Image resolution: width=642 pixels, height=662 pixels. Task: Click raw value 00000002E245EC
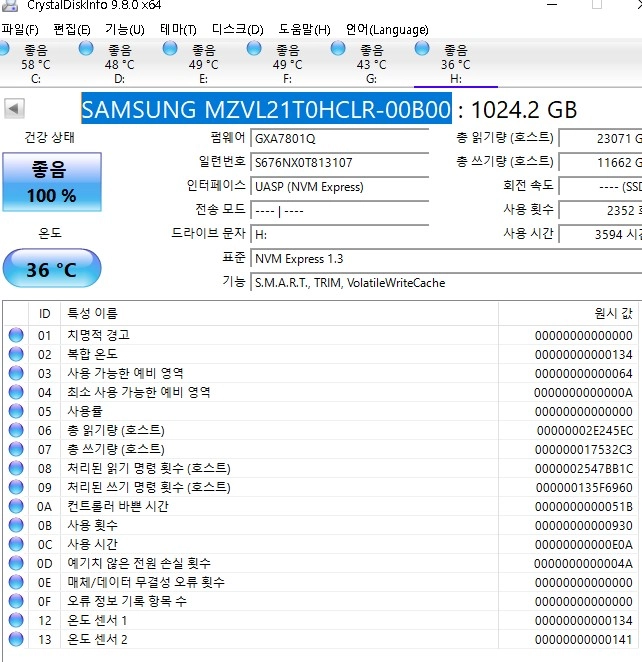pos(585,431)
